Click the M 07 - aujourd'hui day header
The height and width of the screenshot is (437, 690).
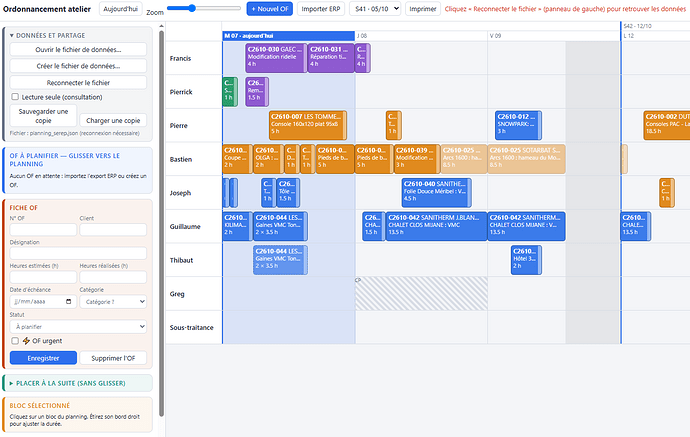click(x=288, y=36)
